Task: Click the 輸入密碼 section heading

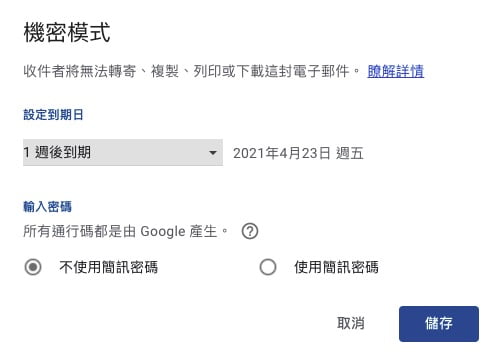Action: [x=47, y=207]
